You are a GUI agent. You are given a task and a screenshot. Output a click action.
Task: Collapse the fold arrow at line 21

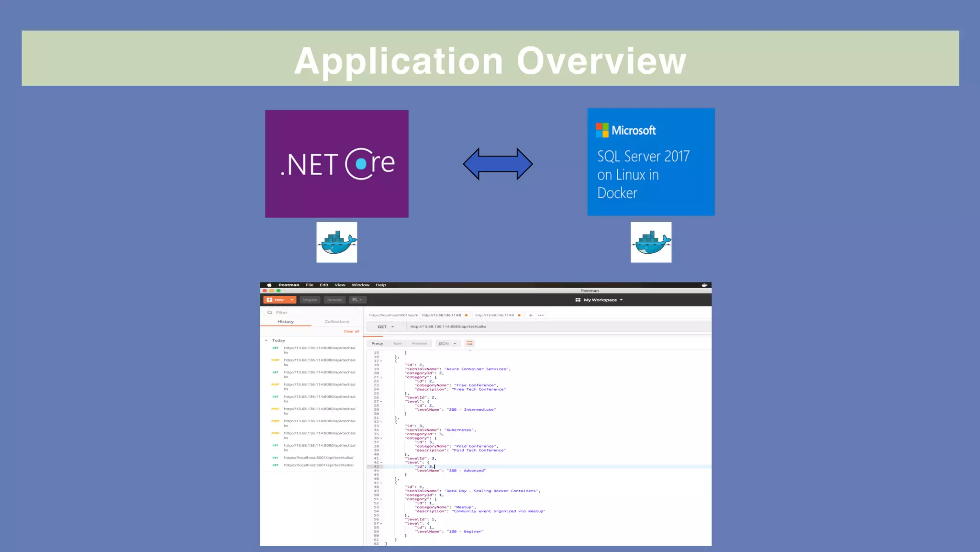pyautogui.click(x=381, y=377)
